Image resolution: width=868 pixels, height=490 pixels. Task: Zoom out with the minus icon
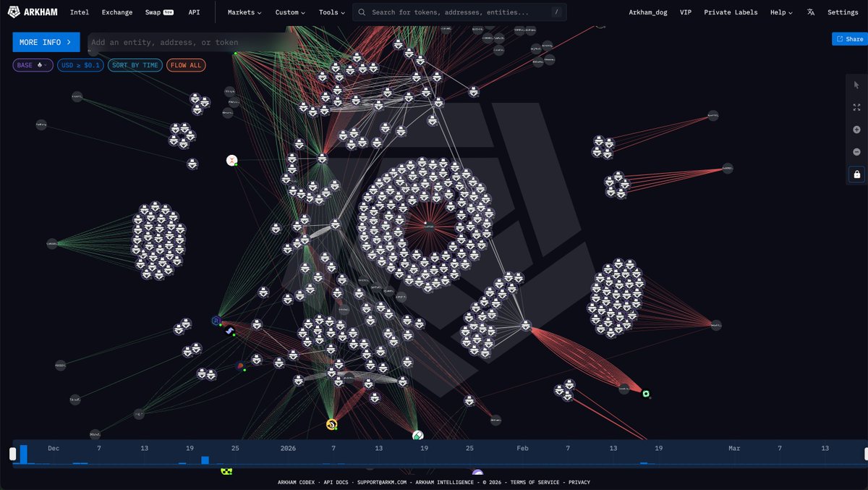coord(856,152)
